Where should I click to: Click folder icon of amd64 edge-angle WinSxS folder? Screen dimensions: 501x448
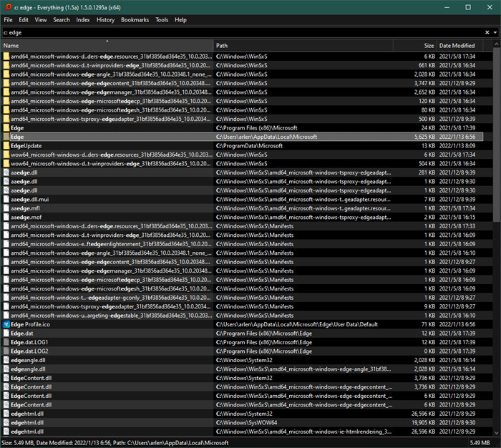click(x=6, y=74)
